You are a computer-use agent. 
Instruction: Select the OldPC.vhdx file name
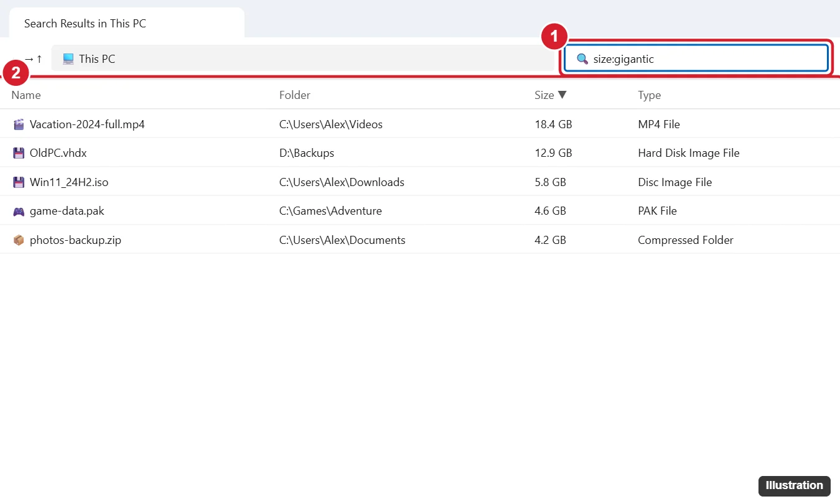point(58,153)
